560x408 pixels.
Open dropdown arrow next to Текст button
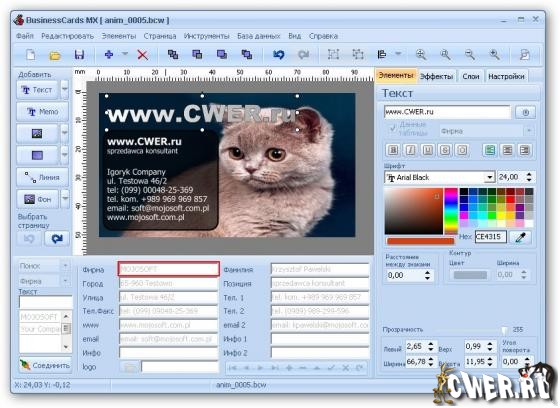pyautogui.click(x=65, y=89)
